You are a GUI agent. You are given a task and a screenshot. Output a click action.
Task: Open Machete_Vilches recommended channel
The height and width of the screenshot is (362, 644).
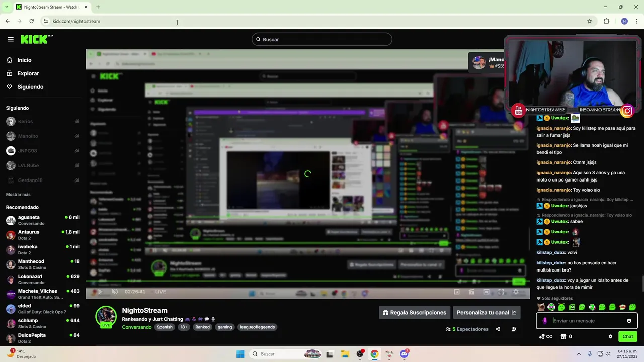pyautogui.click(x=43, y=294)
